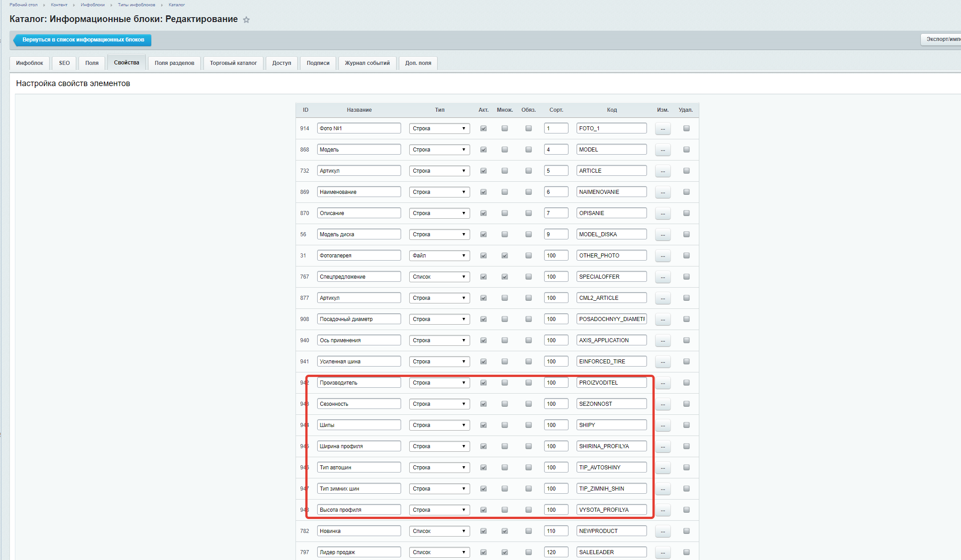Go to Каталог breadcrumb

pos(177,5)
